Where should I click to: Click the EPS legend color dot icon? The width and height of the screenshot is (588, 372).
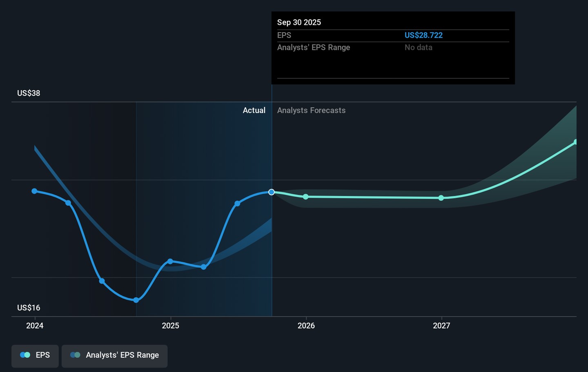click(x=25, y=355)
